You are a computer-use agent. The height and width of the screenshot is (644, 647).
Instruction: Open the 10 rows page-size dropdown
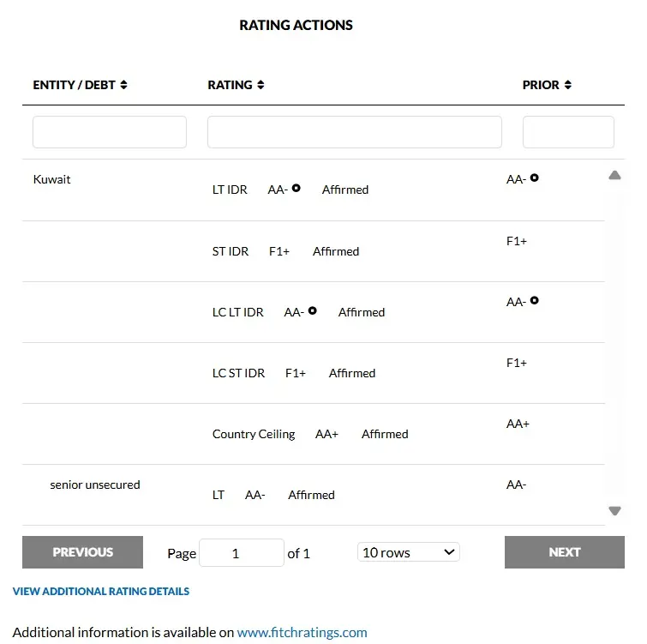(x=409, y=552)
